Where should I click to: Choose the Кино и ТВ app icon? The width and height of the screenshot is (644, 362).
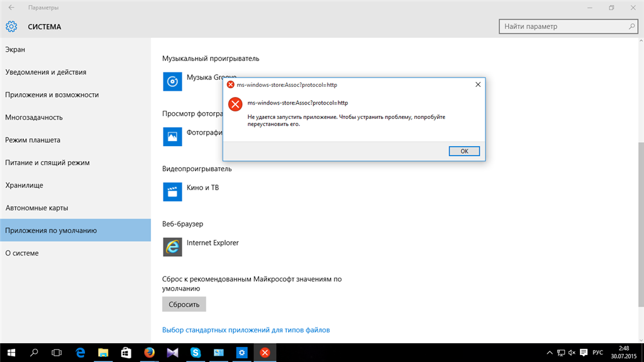[172, 191]
